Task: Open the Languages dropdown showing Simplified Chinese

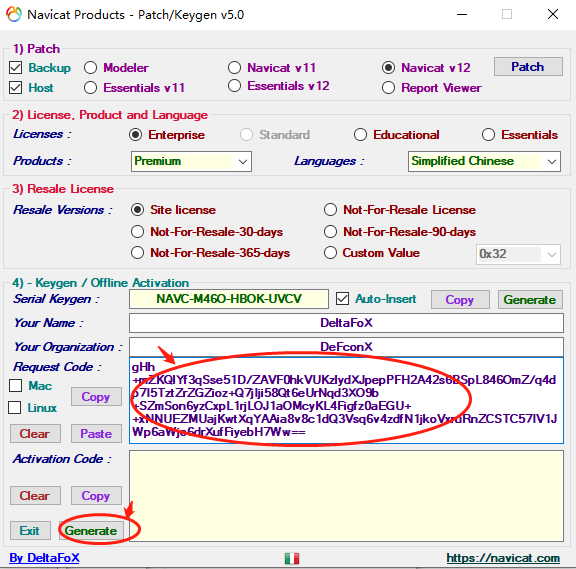Action: tap(484, 161)
